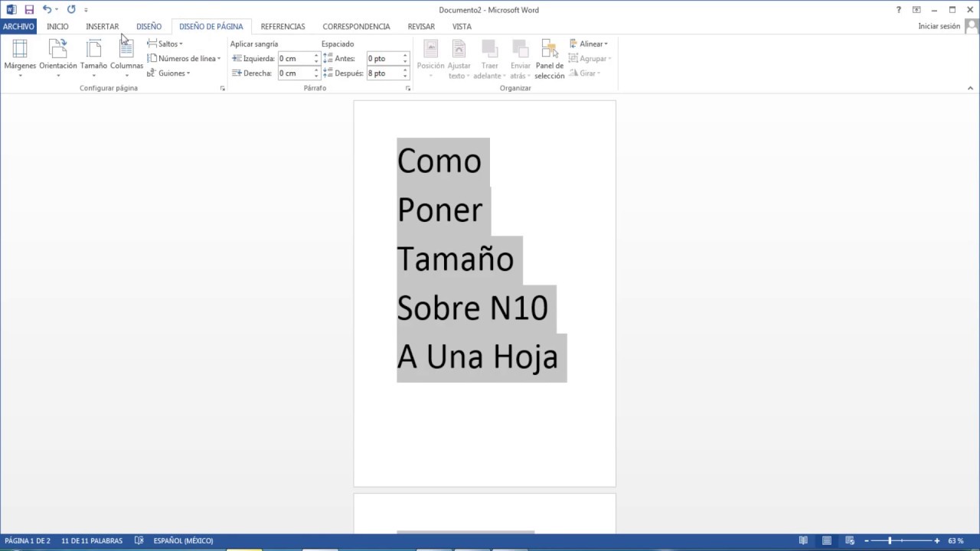980x551 pixels.
Task: Open the Tamaño paper size menu
Action: [x=93, y=57]
